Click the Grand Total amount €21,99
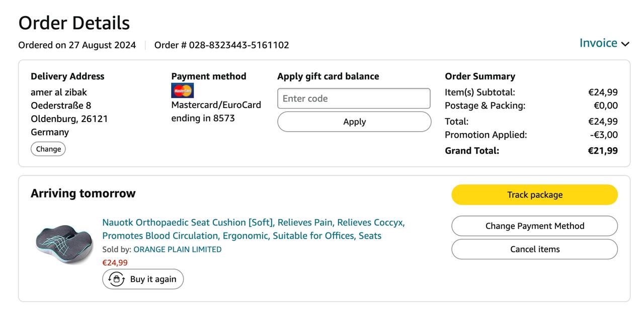 [x=603, y=151]
